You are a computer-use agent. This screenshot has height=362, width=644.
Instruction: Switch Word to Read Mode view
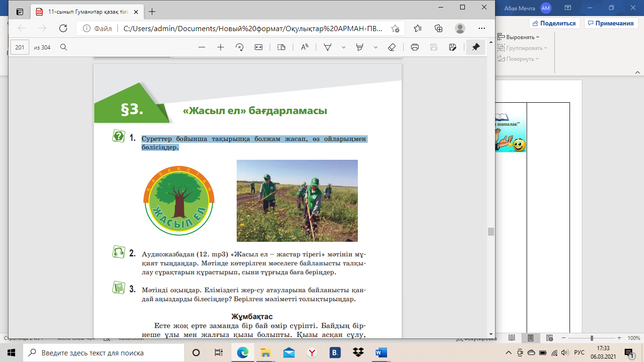(512, 338)
